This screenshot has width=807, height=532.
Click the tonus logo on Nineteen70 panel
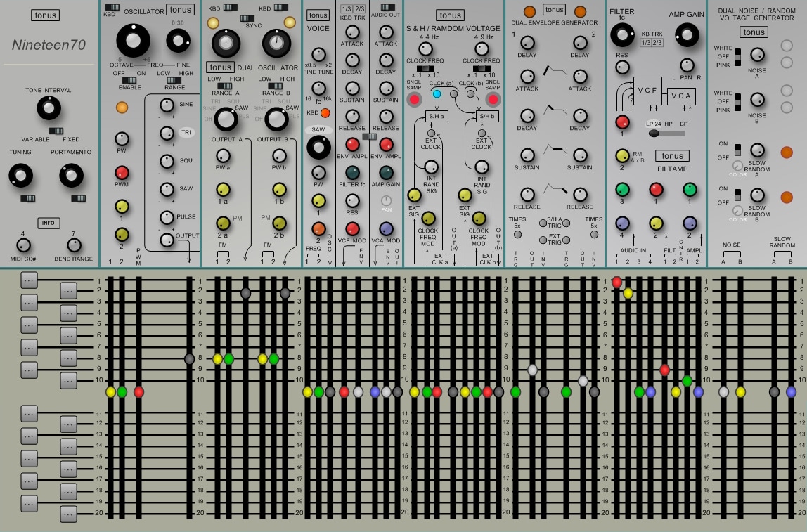tap(45, 15)
